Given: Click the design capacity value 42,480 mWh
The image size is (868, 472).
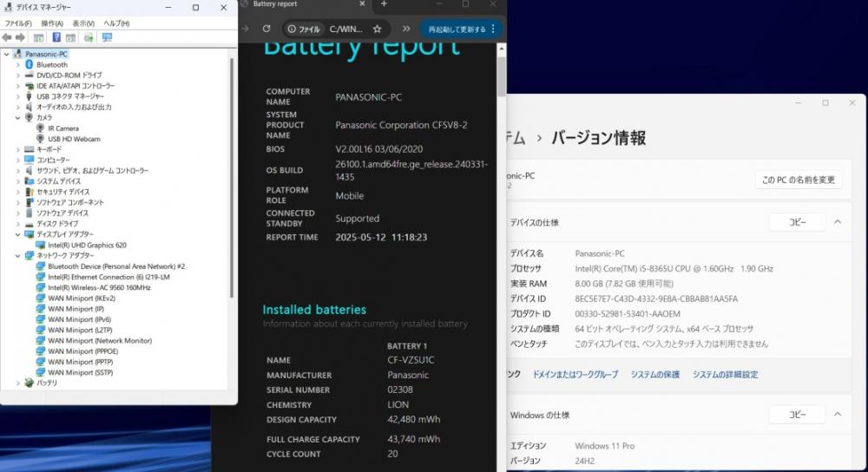Looking at the screenshot, I should pos(413,419).
